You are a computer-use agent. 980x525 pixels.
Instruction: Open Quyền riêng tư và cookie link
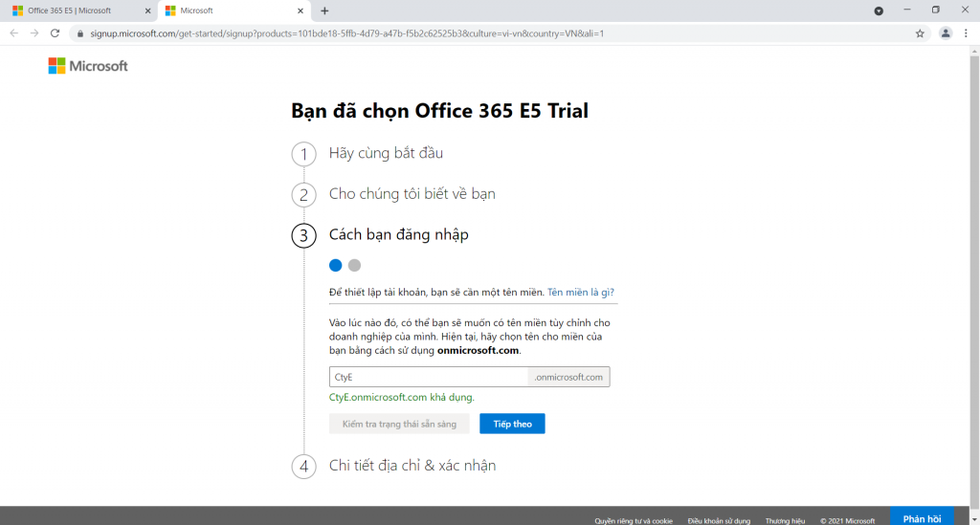634,520
